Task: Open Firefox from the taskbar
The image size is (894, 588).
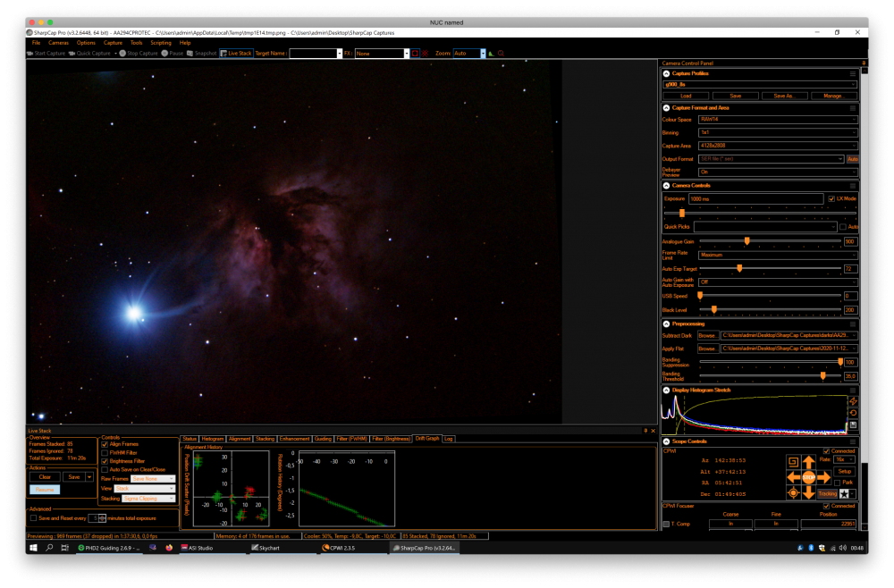Action: [x=169, y=548]
